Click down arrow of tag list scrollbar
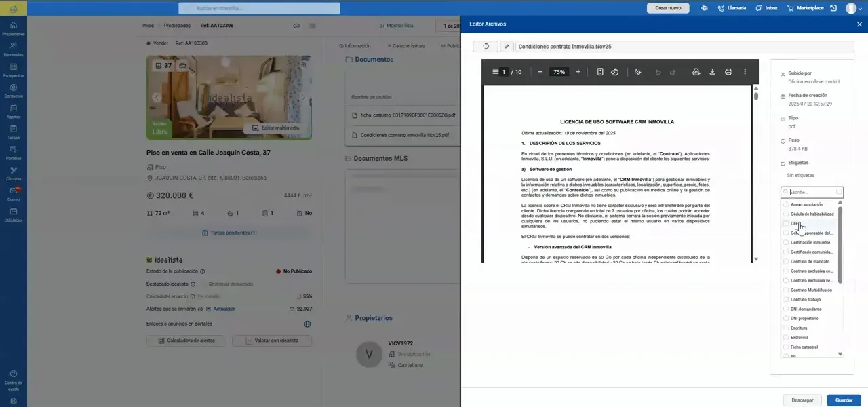This screenshot has width=868, height=407. coord(840,354)
